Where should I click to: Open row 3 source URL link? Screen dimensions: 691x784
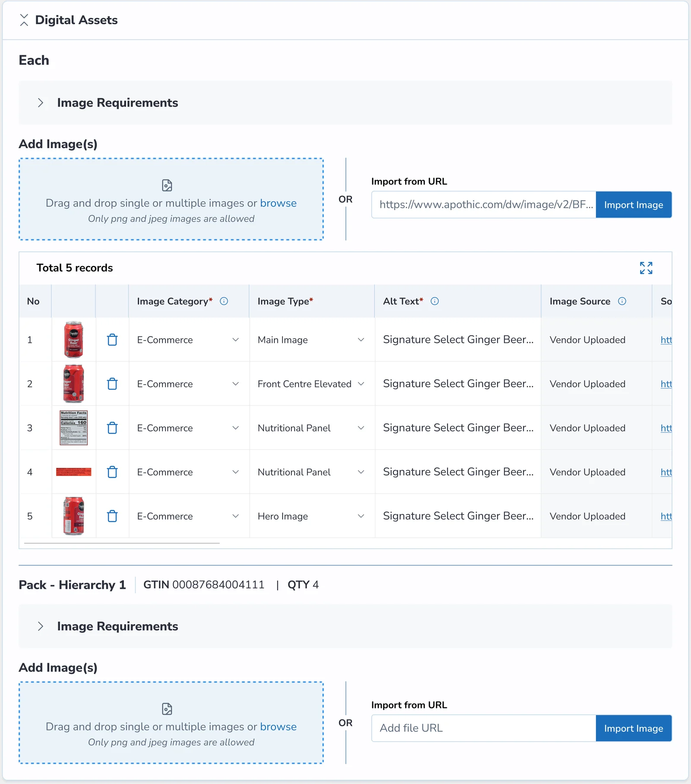(666, 428)
